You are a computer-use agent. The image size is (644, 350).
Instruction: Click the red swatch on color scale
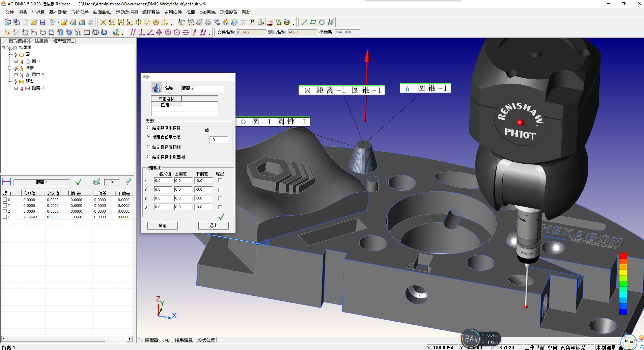pyautogui.click(x=623, y=255)
